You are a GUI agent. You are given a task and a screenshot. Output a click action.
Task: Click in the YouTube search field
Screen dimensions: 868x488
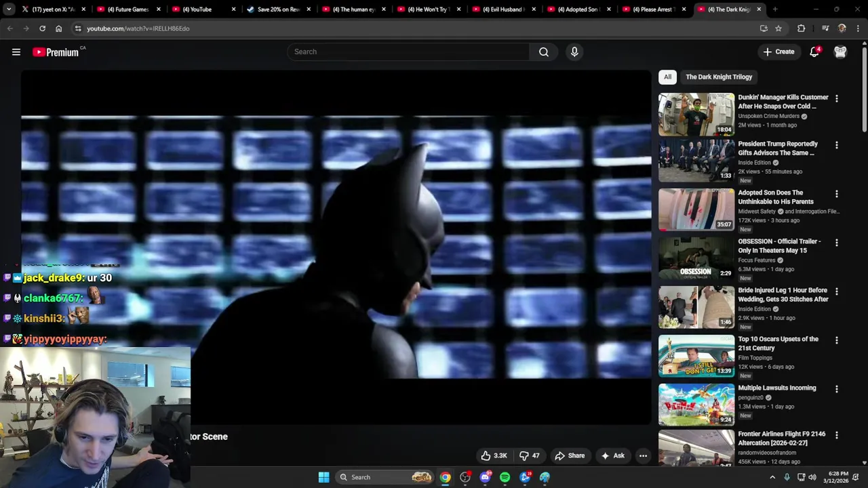coord(408,52)
